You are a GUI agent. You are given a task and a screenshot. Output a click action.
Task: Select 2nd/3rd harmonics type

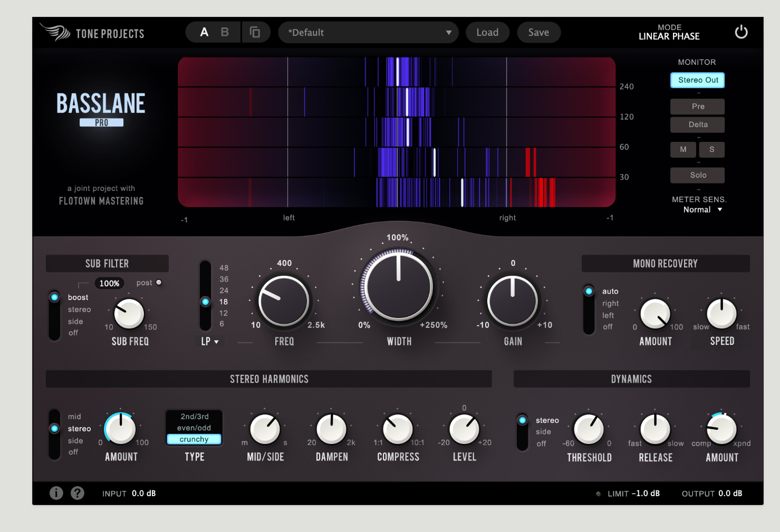pyautogui.click(x=195, y=417)
